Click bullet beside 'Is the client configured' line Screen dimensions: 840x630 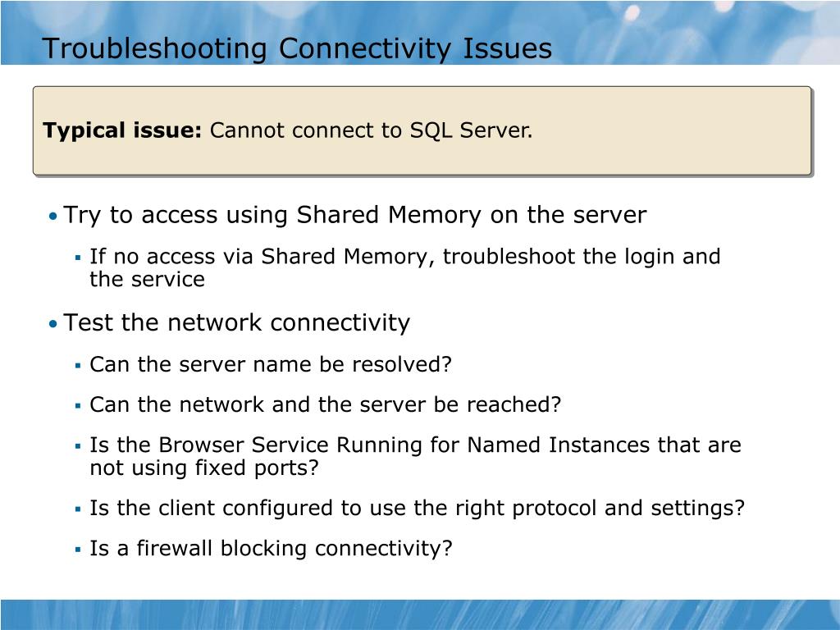tap(78, 509)
